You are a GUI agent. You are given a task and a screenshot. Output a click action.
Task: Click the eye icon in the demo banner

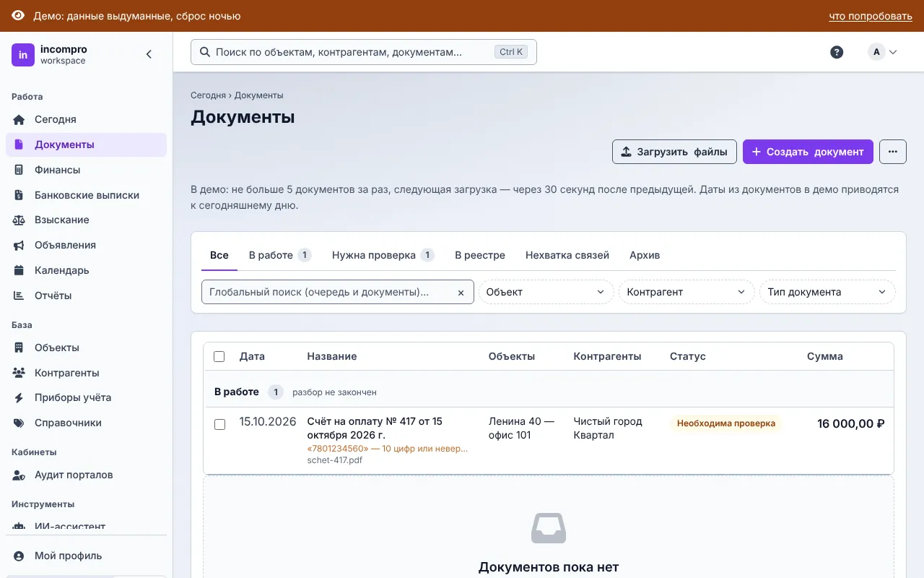point(18,16)
